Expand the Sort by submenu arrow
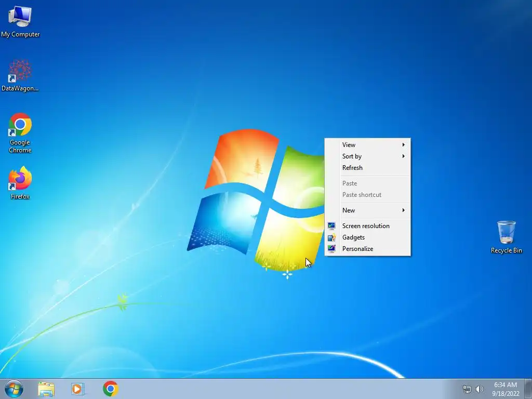This screenshot has height=399, width=532. tap(403, 156)
